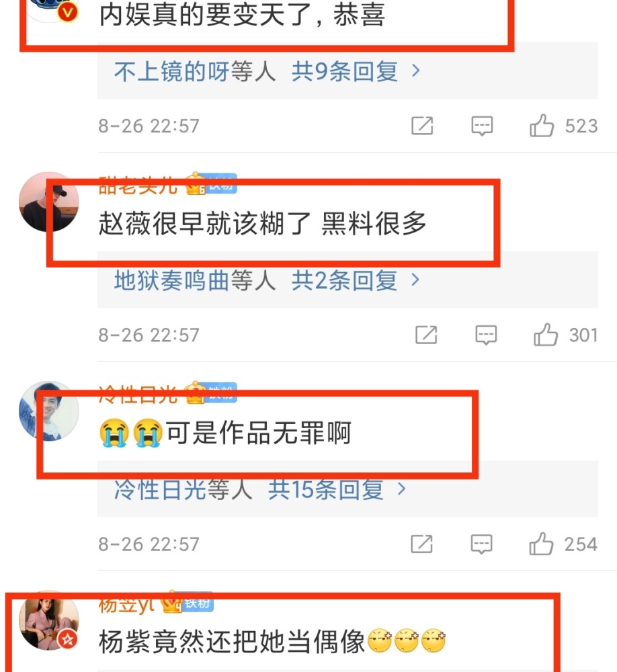Like the comment with 523 likes
Screen dimensions: 617x672
[x=542, y=126]
